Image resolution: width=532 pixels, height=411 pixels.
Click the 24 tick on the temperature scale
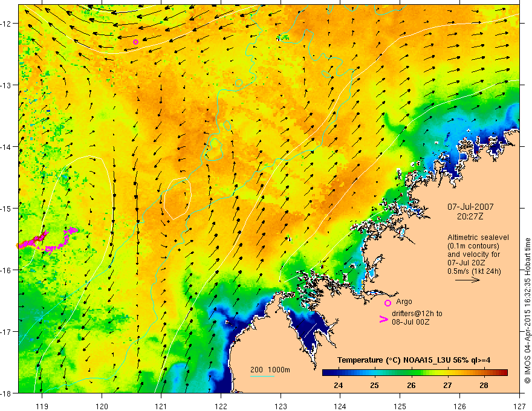[338, 385]
